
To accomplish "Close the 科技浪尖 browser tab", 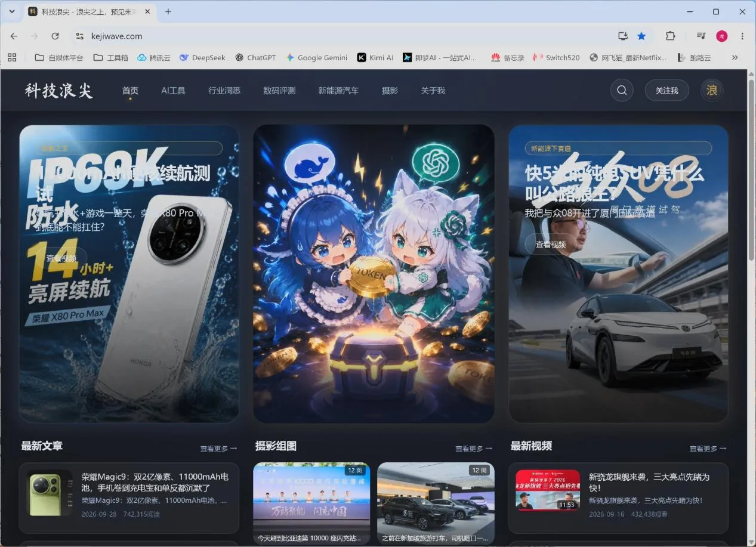I will click(x=147, y=11).
